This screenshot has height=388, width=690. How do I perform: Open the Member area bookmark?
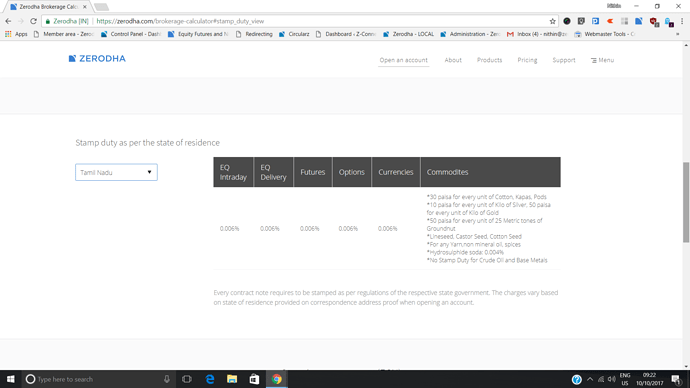click(63, 34)
